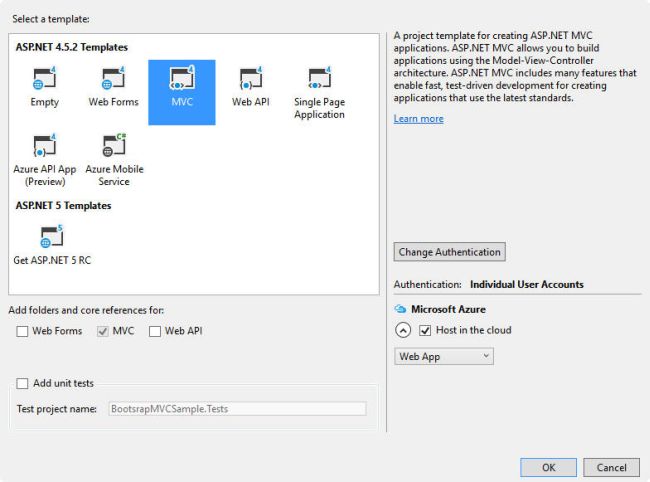The image size is (650, 482).
Task: Select the Empty template icon
Action: coord(44,78)
